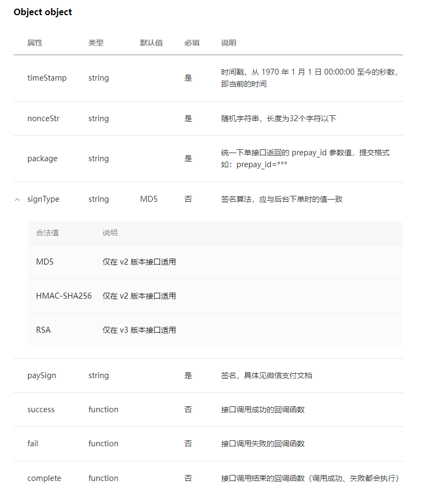Screen dimensions: 448x495
Task: Click the 默认值 column header
Action: pyautogui.click(x=151, y=43)
